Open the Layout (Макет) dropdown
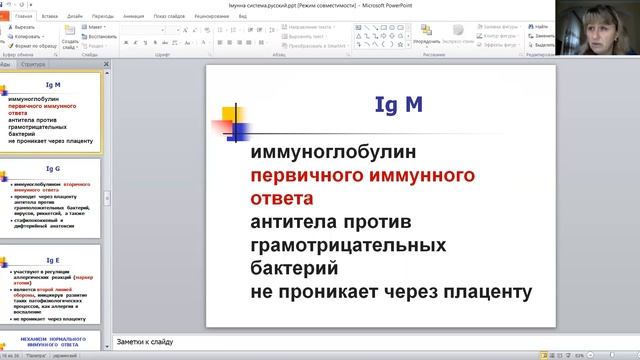This screenshot has width=640, height=360. (94, 27)
